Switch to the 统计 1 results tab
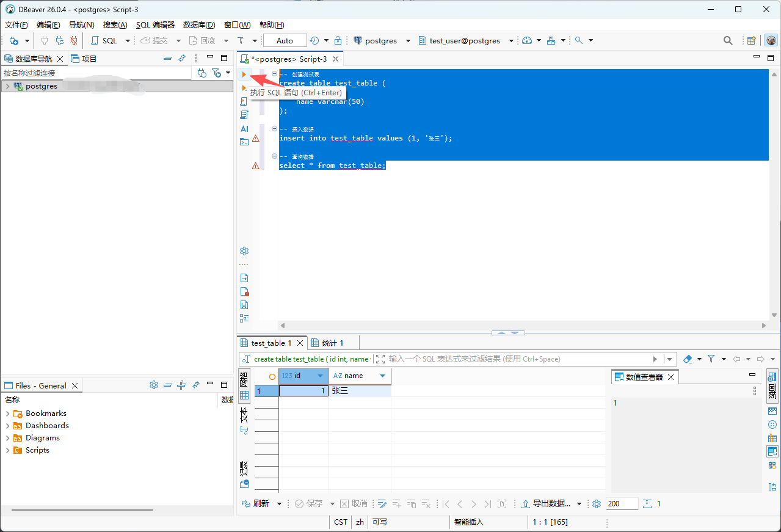The width and height of the screenshot is (781, 532). pos(327,343)
